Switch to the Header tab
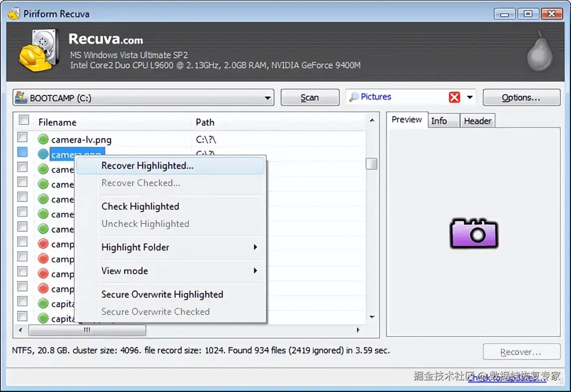The image size is (571, 392). point(478,121)
